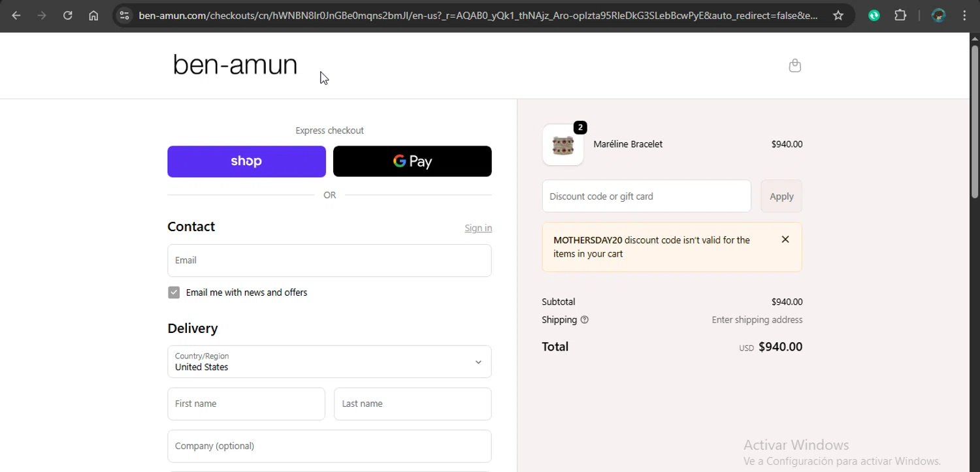Screen dimensions: 980x472
Task: Focus the First name field
Action: 246,404
